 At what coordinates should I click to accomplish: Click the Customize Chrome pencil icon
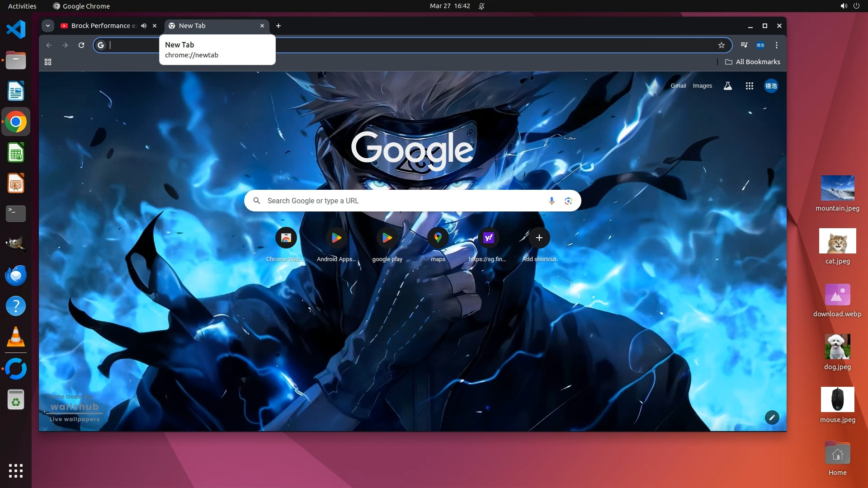tap(772, 417)
